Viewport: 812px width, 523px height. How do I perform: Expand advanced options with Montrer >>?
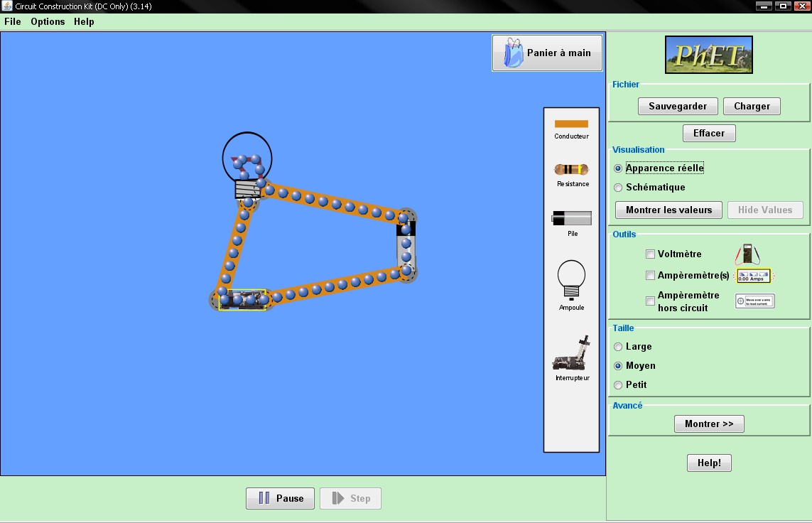click(x=709, y=424)
